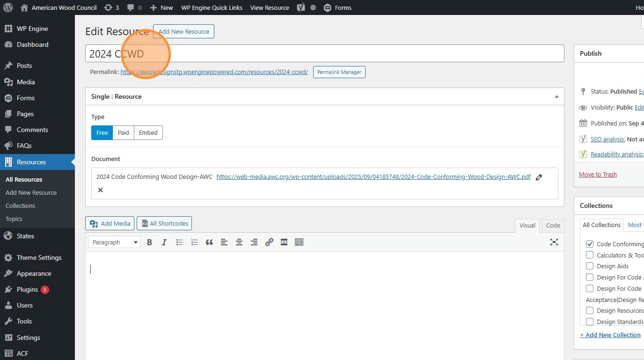This screenshot has width=644, height=360.
Task: Select the Embed resource type
Action: pos(148,132)
